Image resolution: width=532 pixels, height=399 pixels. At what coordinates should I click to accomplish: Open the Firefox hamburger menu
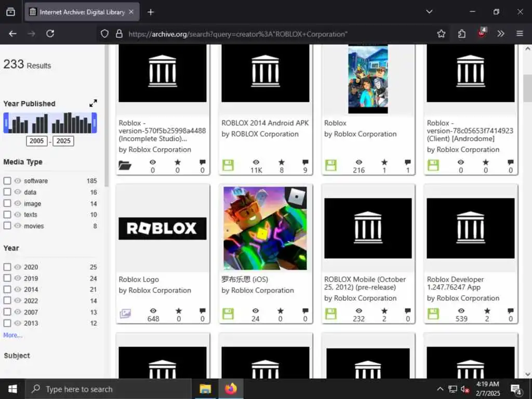(520, 34)
